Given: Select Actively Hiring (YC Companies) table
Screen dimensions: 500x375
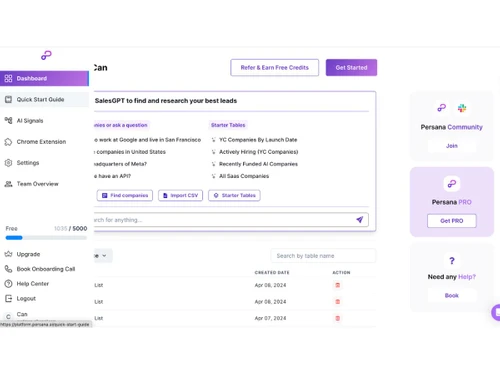Looking at the screenshot, I should coord(258,152).
